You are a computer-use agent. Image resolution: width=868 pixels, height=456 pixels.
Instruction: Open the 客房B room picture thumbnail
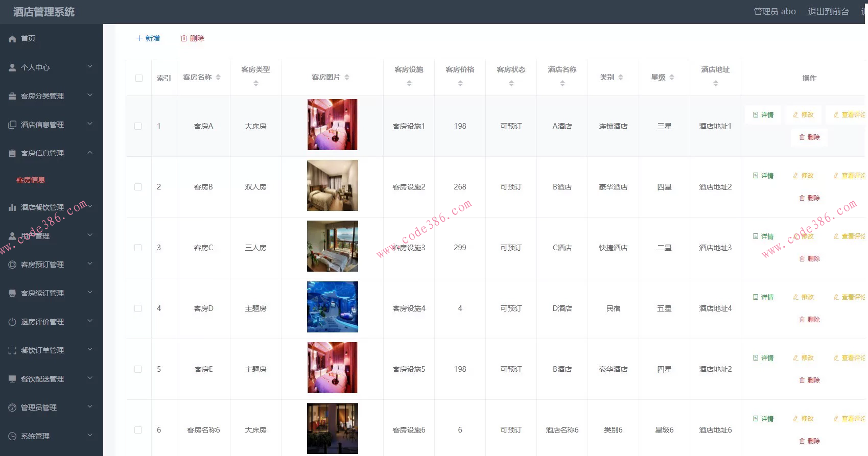(x=333, y=185)
